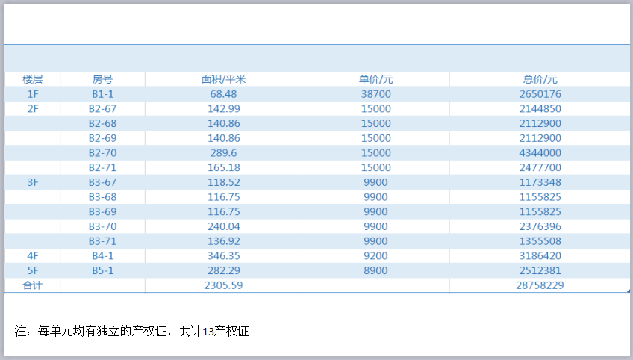Click area value 68.48
Viewport: 633px width, 360px height.
(x=224, y=94)
